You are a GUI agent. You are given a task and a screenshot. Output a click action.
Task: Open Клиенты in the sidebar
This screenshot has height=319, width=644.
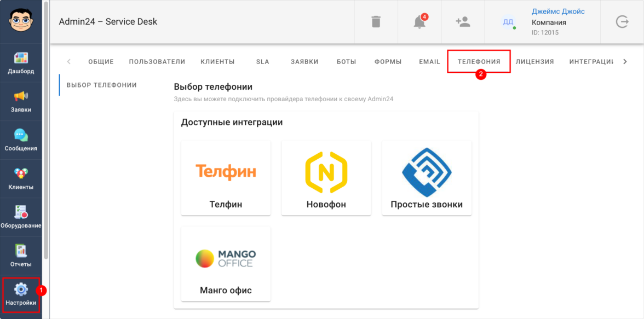(21, 178)
